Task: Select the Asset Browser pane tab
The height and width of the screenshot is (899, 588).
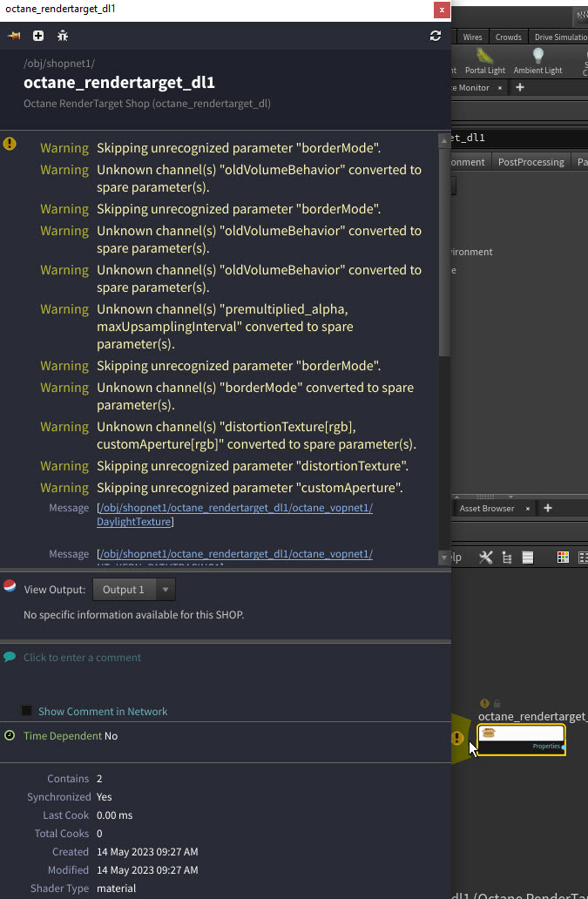Action: click(x=487, y=509)
